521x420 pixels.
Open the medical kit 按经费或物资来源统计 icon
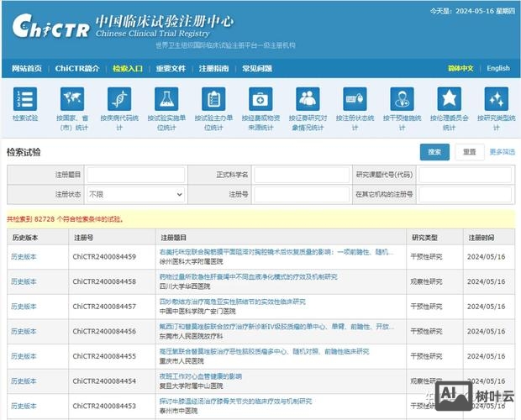260,99
